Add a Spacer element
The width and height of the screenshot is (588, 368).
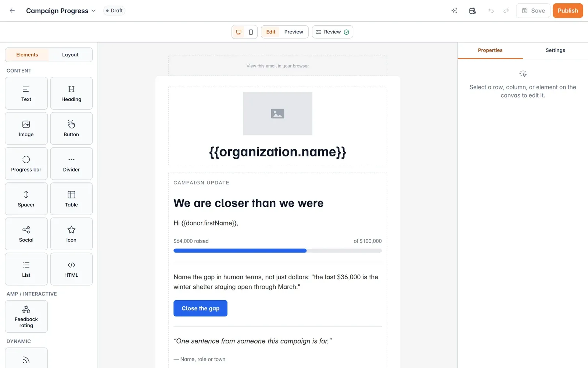26,199
